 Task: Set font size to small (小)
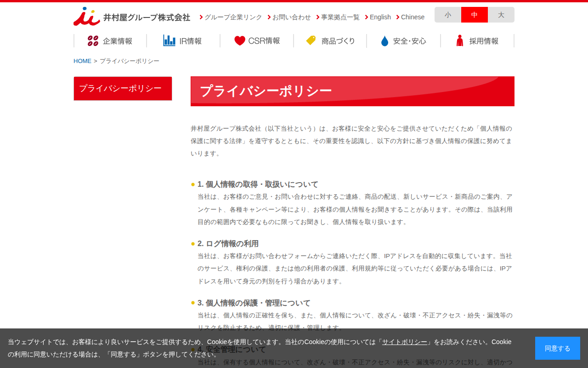click(448, 15)
